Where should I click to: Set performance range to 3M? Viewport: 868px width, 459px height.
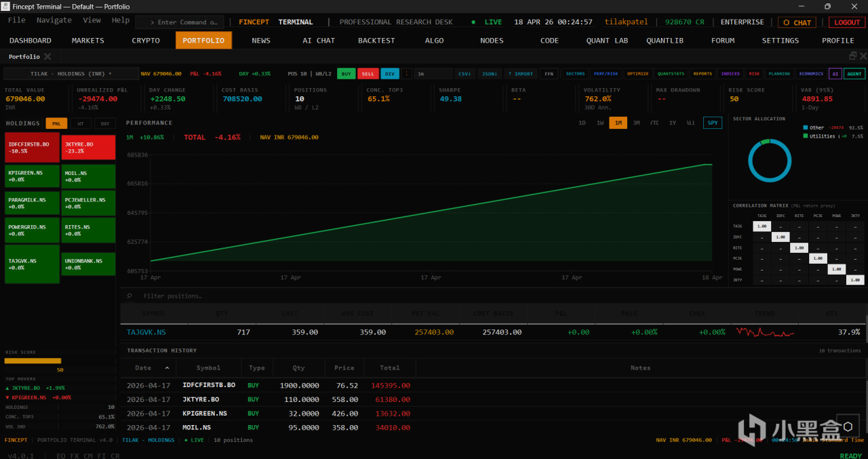point(636,123)
